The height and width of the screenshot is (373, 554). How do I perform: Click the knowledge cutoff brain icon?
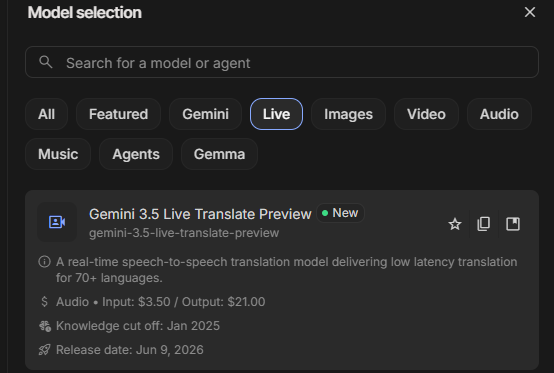click(x=45, y=326)
